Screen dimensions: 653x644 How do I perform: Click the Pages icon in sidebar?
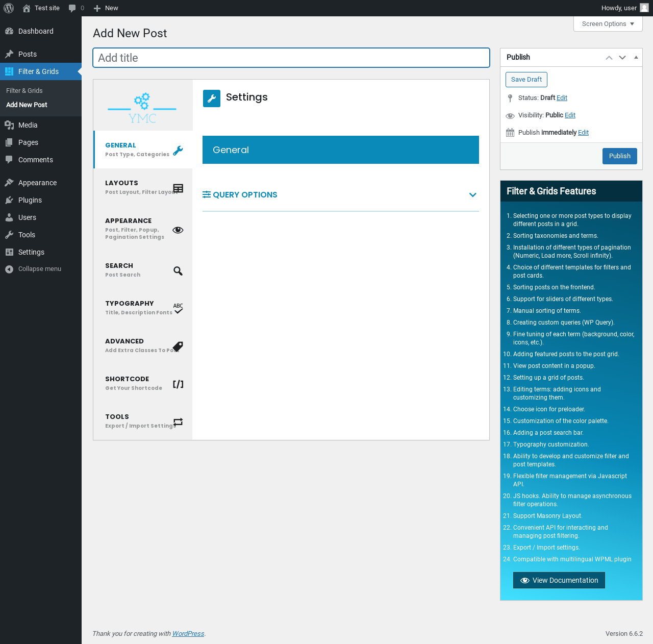coord(9,142)
